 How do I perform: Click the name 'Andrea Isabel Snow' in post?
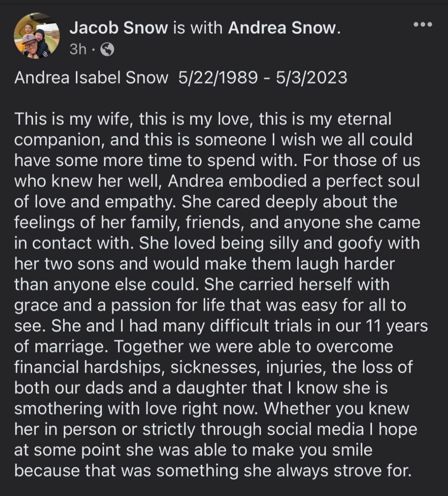91,78
